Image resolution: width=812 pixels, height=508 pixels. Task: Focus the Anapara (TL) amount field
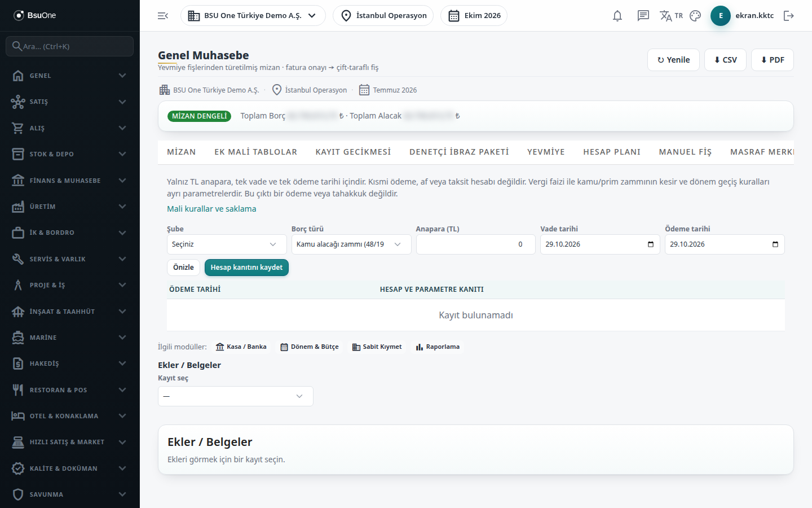(x=475, y=244)
